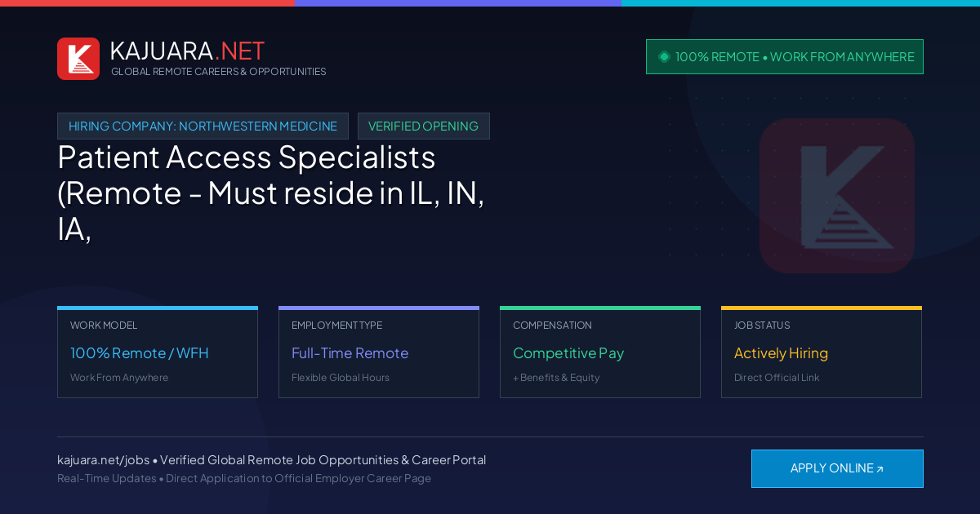Viewport: 980px width, 514px height.
Task: Click the Actively Hiring status text
Action: (781, 353)
